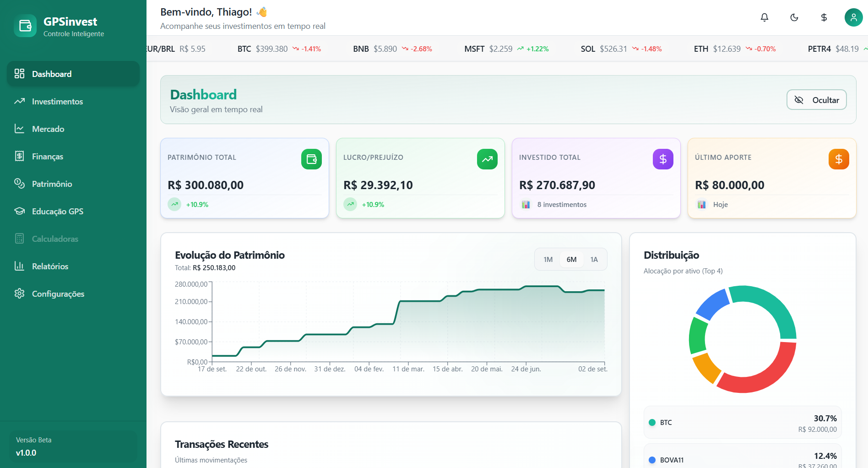Click the up-arrow badge under R$ 29.392,10

[x=350, y=204]
